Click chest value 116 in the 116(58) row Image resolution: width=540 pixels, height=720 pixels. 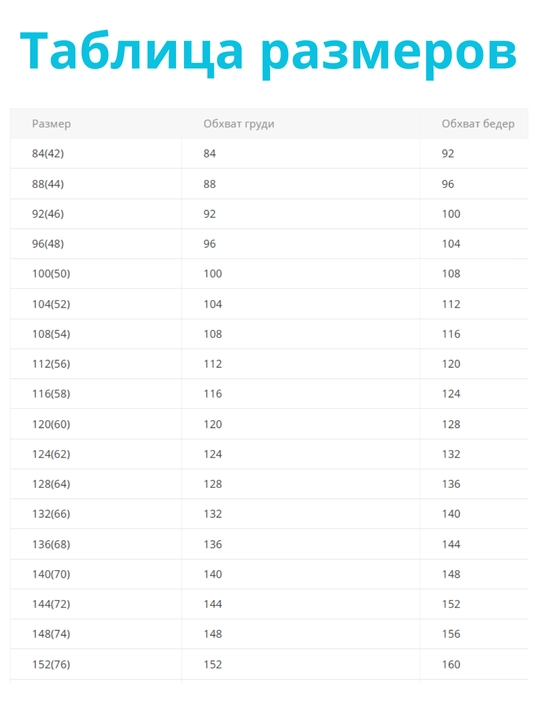pos(213,394)
